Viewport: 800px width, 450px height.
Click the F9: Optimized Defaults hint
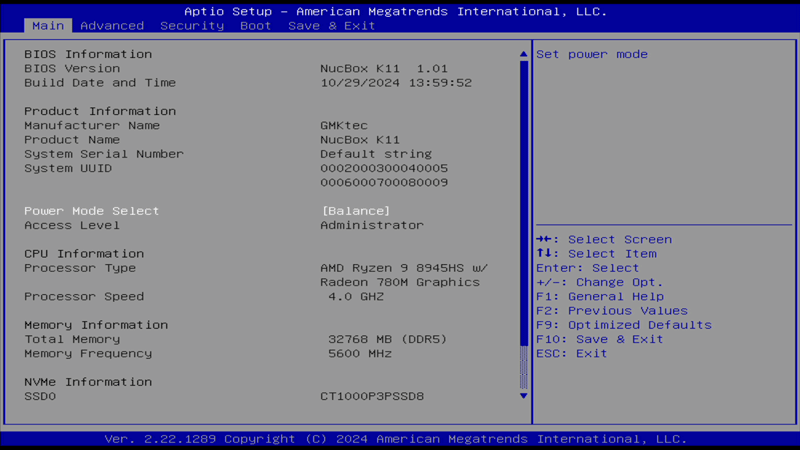pyautogui.click(x=624, y=325)
